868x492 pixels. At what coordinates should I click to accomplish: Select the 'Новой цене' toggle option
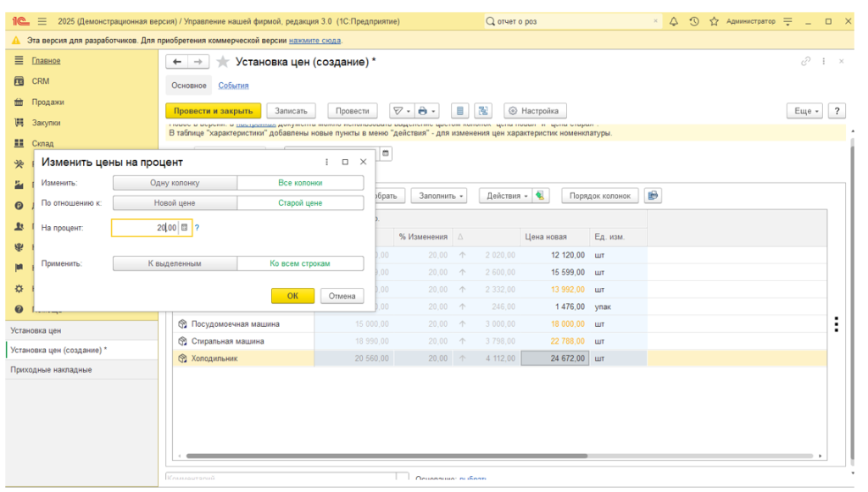click(x=175, y=203)
